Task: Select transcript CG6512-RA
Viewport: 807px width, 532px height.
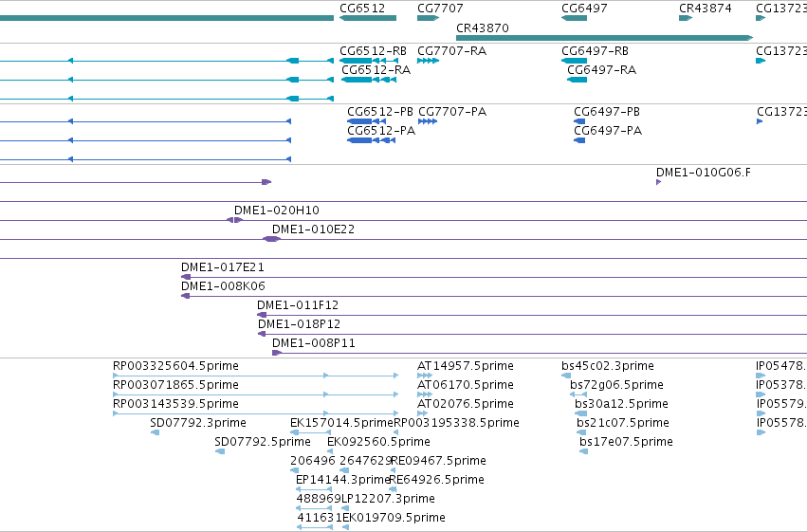Action: (x=369, y=80)
